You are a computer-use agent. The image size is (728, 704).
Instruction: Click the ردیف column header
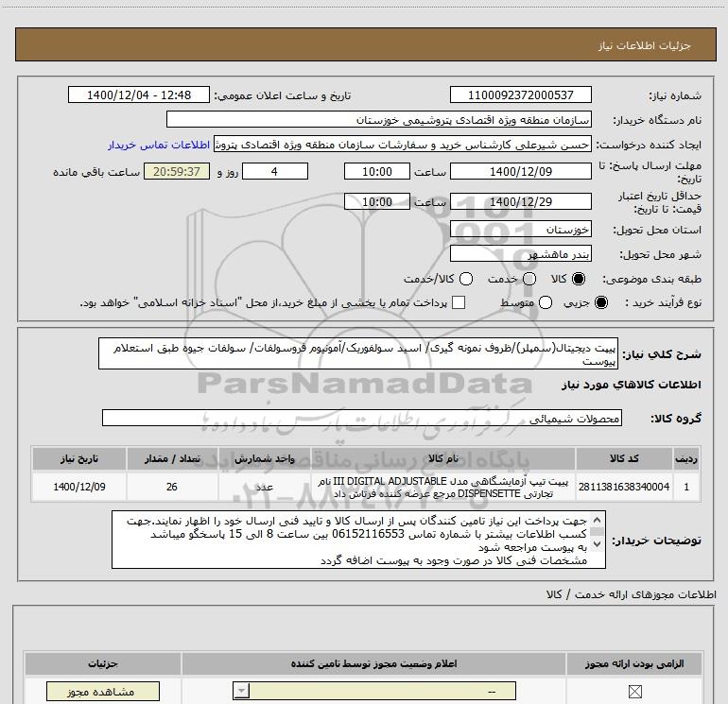686,458
